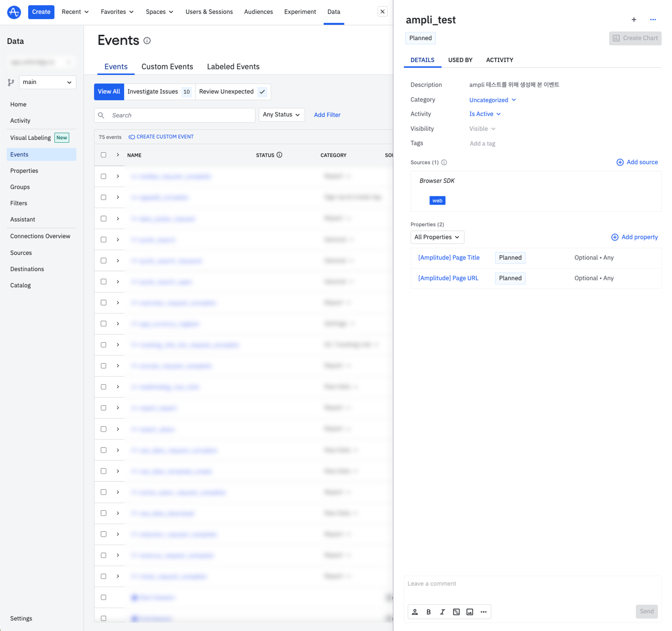The width and height of the screenshot is (672, 631).
Task: Open the Any Status filter dropdown
Action: click(x=281, y=115)
